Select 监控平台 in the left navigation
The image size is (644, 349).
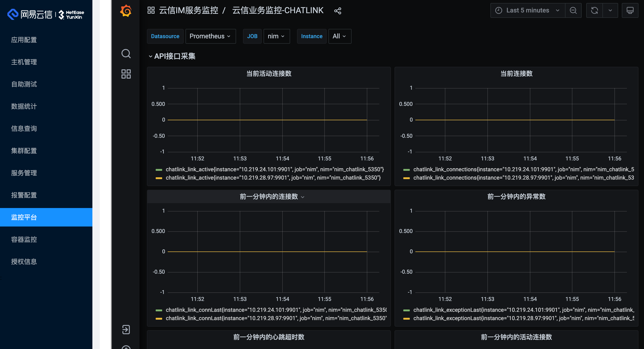point(24,217)
